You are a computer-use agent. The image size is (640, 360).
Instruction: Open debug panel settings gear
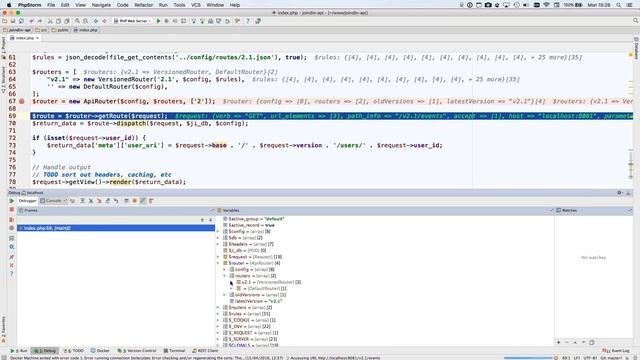tap(619, 193)
